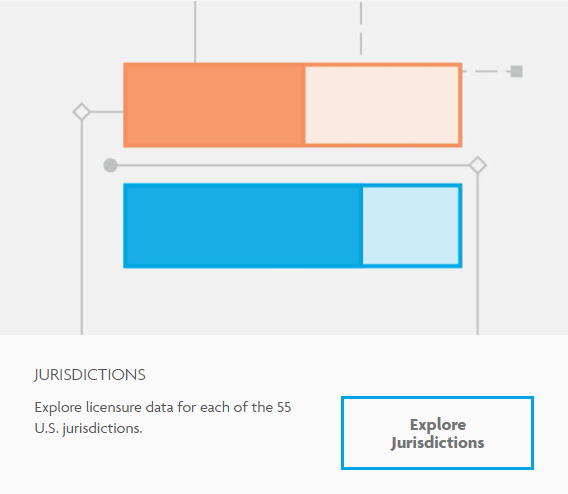The width and height of the screenshot is (568, 494).
Task: Click the Explore Jurisdictions button
Action: 437,433
